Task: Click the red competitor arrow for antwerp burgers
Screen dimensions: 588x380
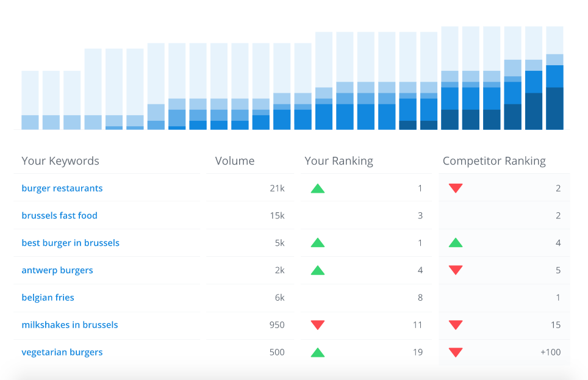Action: pos(456,270)
